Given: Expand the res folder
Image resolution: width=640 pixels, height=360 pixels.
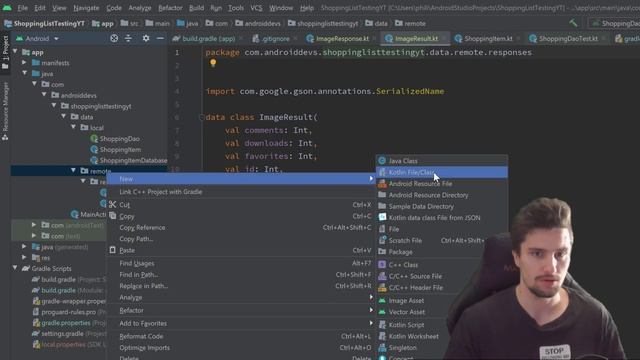Looking at the screenshot, I should (x=24, y=258).
